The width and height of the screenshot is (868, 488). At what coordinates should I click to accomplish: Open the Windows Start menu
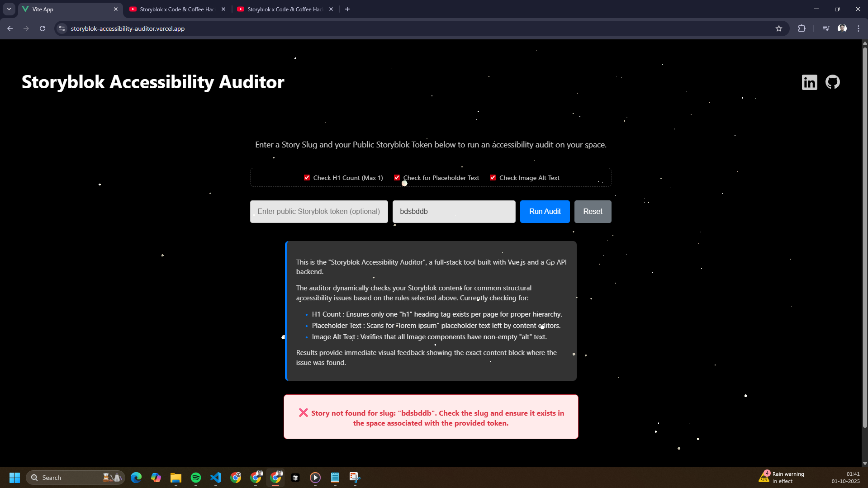(x=14, y=478)
